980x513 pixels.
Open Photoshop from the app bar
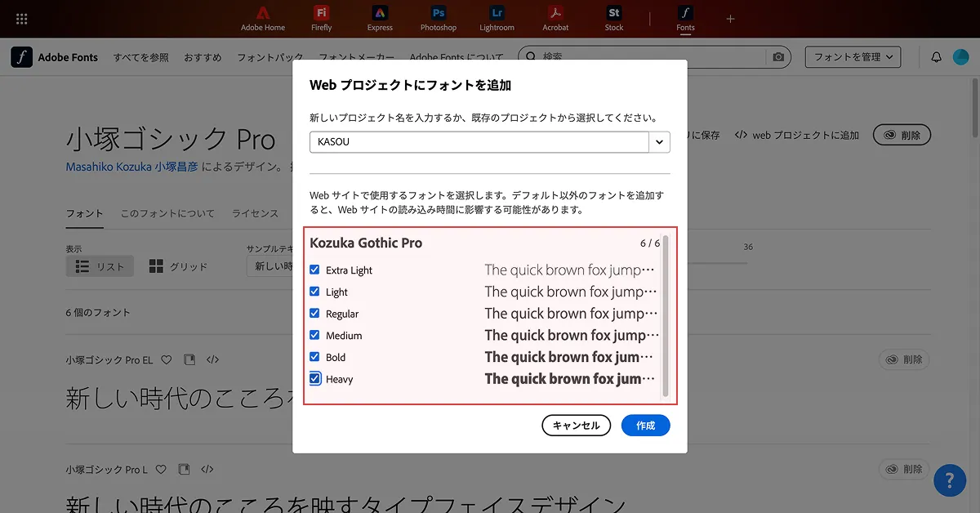(439, 14)
